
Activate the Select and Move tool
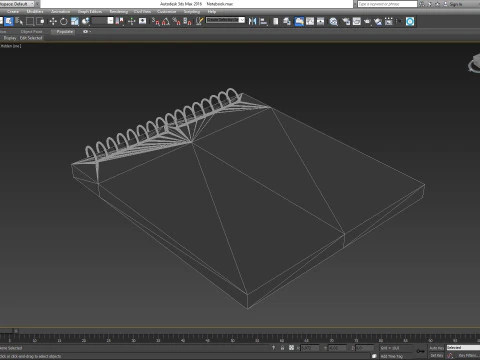[x=53, y=21]
